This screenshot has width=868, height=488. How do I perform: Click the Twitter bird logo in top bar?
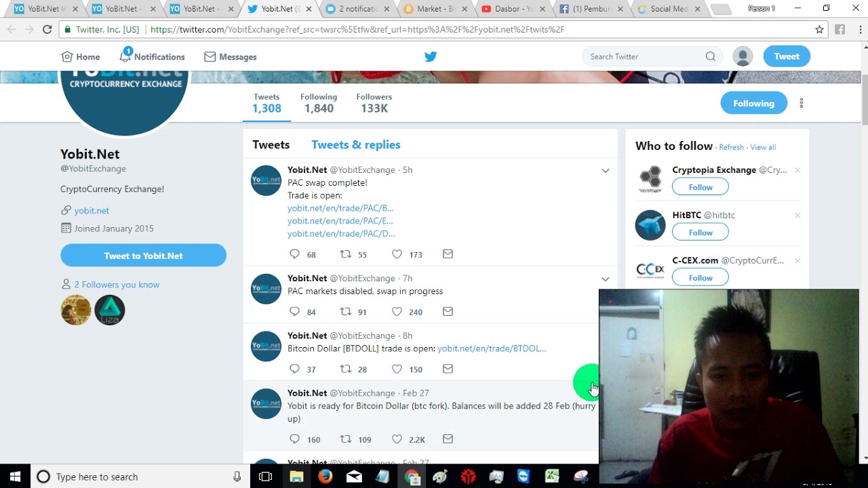coord(431,56)
